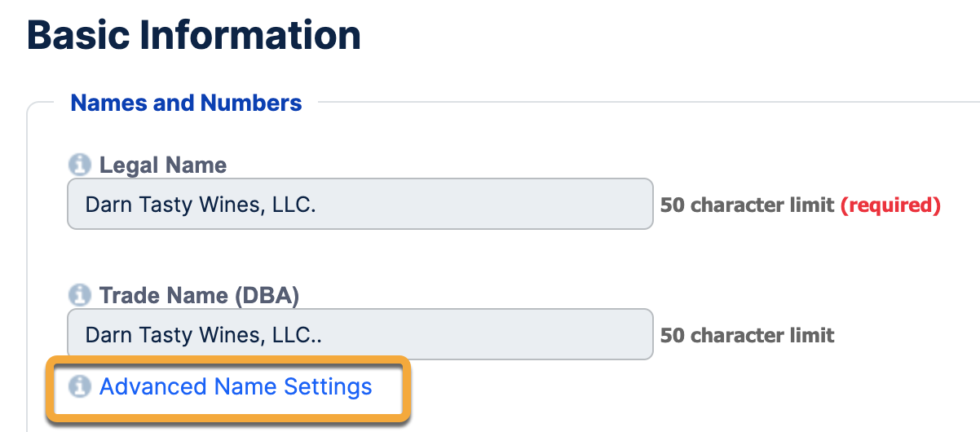Click the word "Darn" in the Legal Name field
Viewport: 980px width, 432px height.
105,204
